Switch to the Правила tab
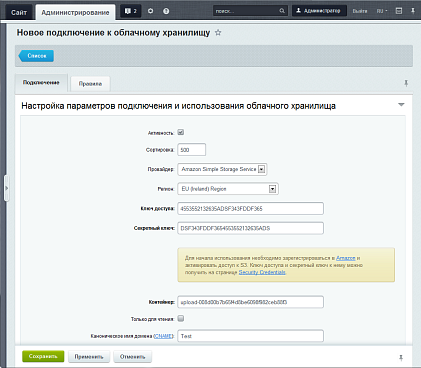421x368 pixels. [x=90, y=84]
